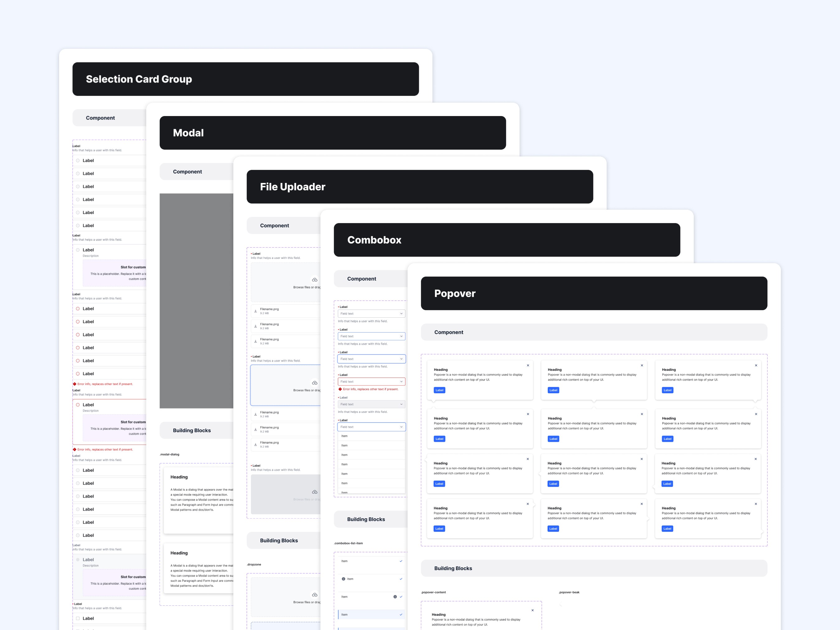Click the cloud upload icon in disabled gray dropzone
Screen dimensions: 840x630
pos(315,492)
